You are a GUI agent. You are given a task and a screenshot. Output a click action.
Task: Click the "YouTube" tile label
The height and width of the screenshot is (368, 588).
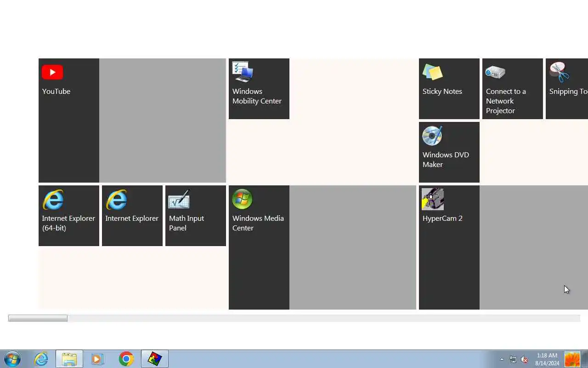(x=56, y=91)
